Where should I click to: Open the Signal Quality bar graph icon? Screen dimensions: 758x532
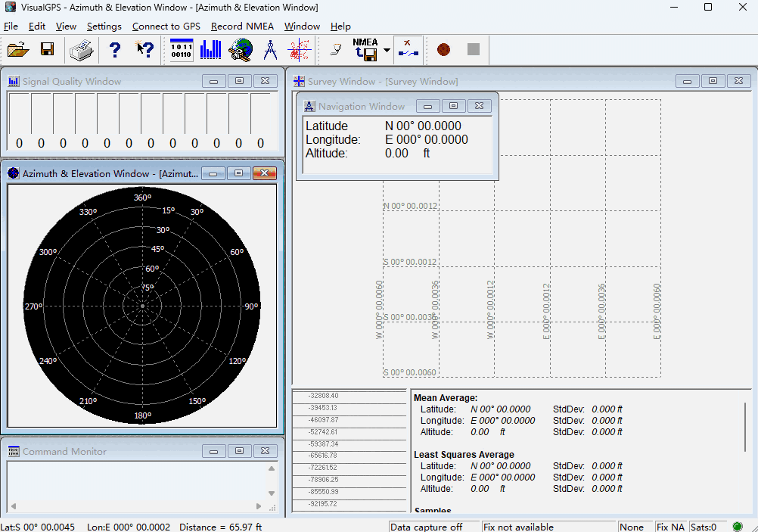click(x=210, y=49)
